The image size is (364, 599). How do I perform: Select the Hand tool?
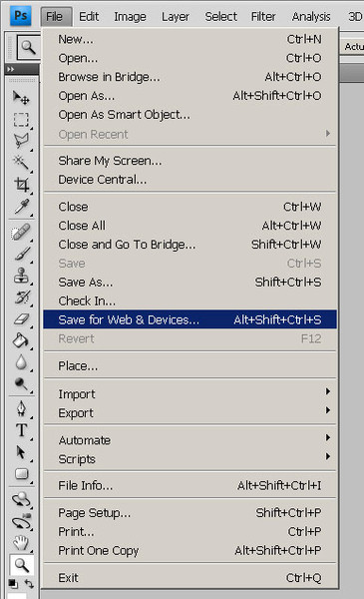[21, 542]
